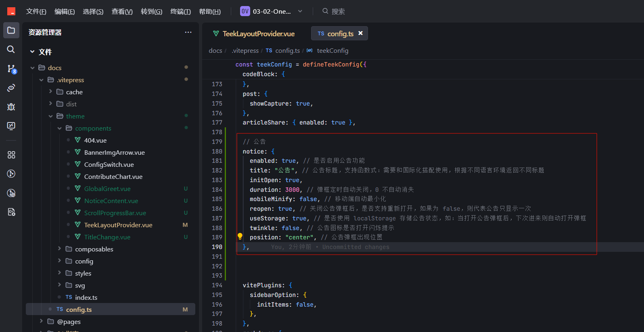Screen dimensions: 644x332
Task: Collapse the .vitepress folder chevron
Action: pyautogui.click(x=42, y=80)
